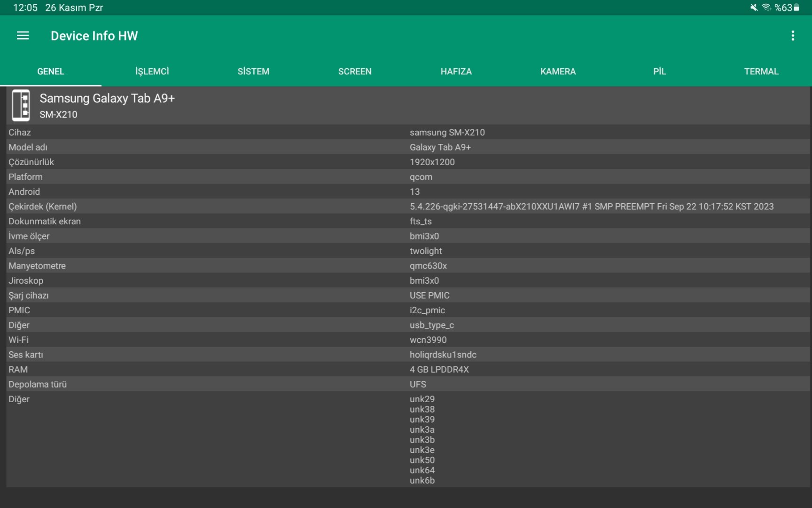Select the platform value qcom
The width and height of the screenshot is (812, 508).
(421, 177)
